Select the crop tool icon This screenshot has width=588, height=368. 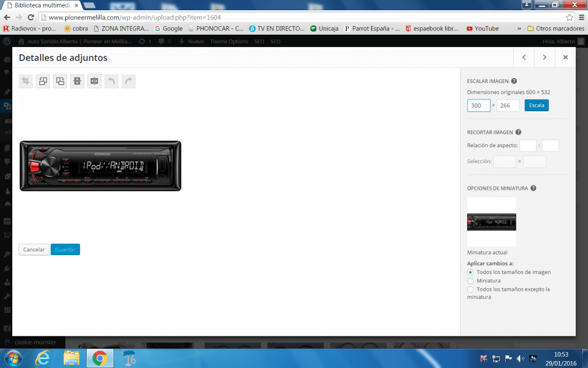[26, 81]
